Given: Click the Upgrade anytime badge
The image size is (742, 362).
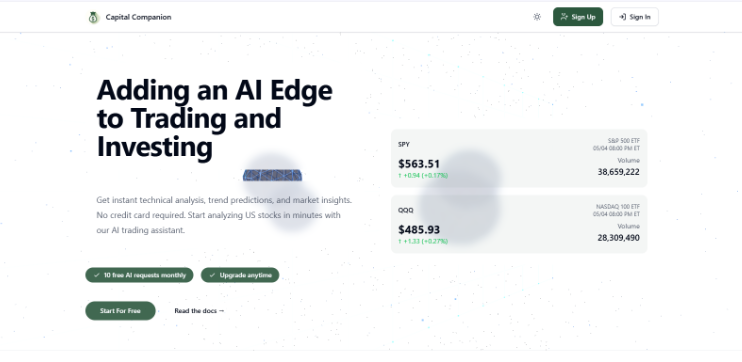Looking at the screenshot, I should pos(240,275).
